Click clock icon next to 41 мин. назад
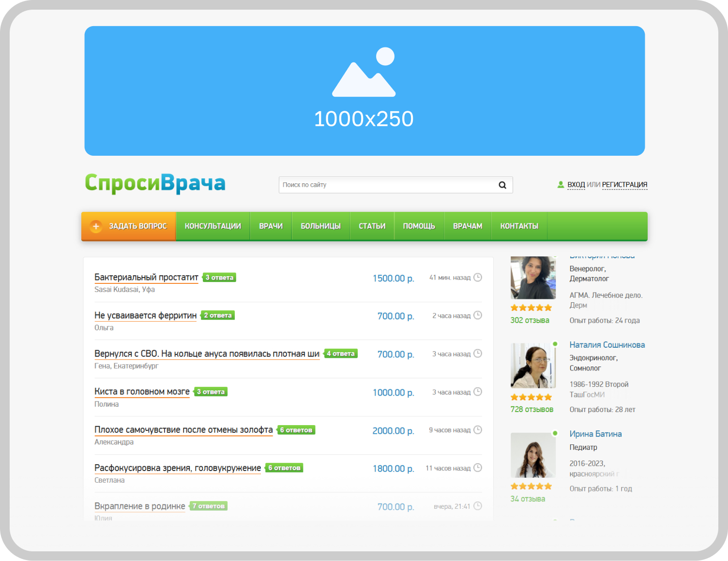 coord(477,278)
